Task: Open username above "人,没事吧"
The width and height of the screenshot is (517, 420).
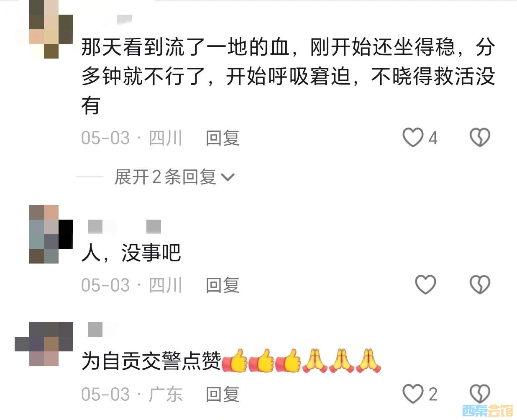Action: pyautogui.click(x=124, y=226)
